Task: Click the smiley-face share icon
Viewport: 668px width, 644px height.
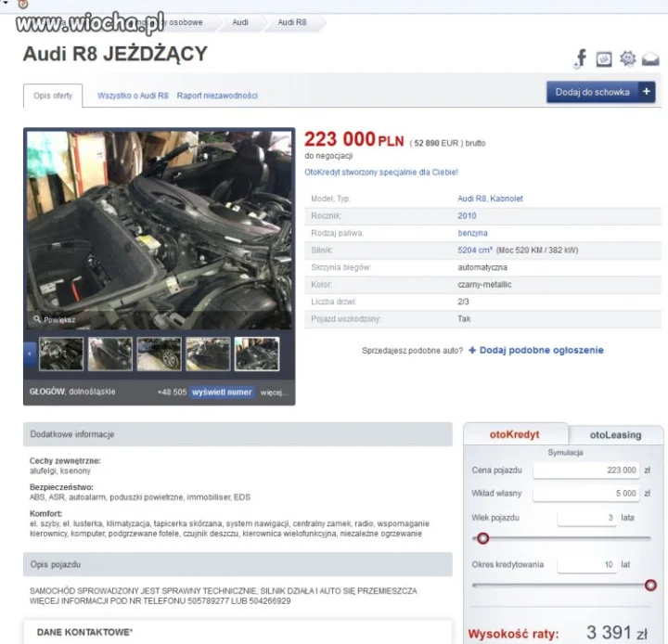Action: point(627,58)
